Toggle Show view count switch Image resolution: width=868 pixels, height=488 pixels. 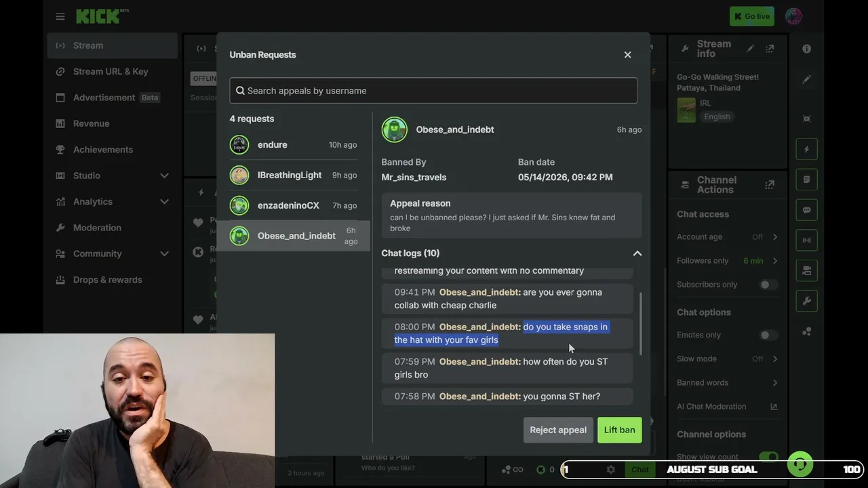click(x=768, y=457)
